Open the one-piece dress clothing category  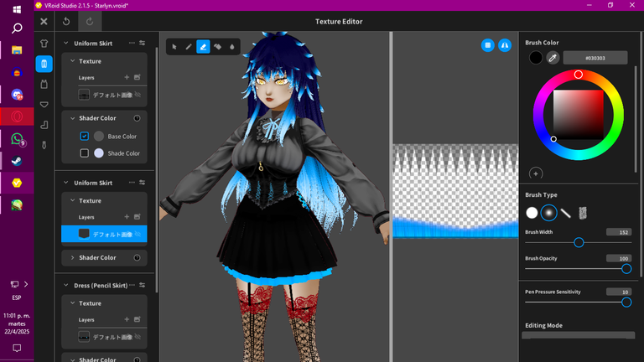click(44, 84)
